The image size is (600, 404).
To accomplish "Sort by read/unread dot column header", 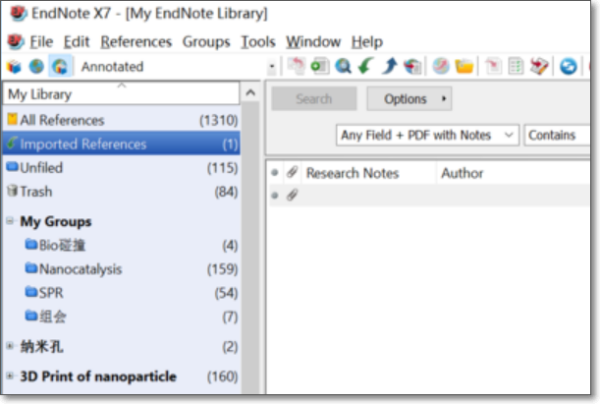I will [x=274, y=173].
